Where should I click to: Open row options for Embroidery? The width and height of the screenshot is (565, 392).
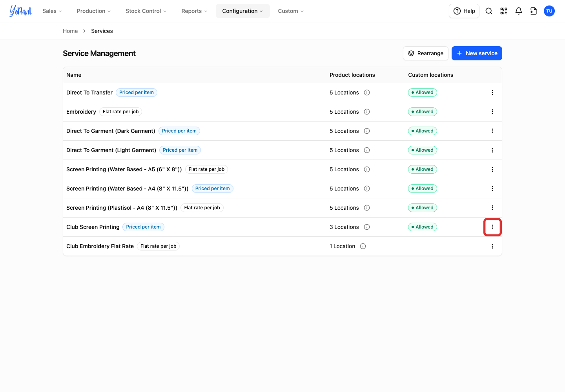pos(492,112)
